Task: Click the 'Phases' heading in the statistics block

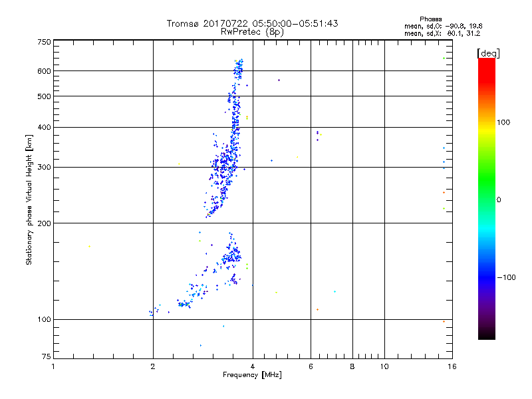Action: point(430,19)
